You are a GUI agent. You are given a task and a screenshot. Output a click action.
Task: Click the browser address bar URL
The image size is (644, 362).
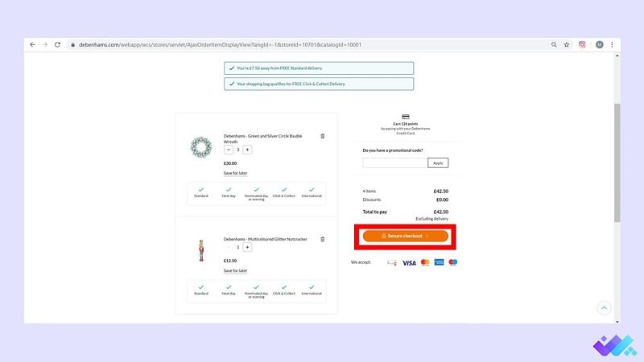[220, 45]
